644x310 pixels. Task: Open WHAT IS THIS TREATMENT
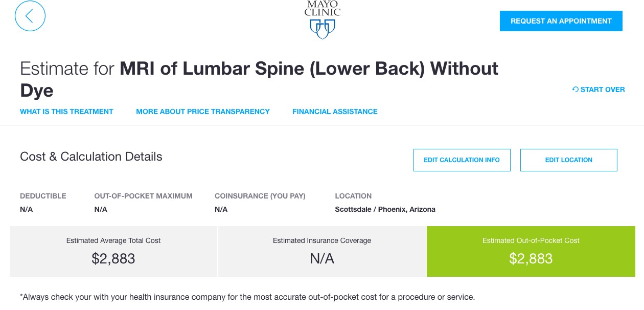tap(66, 112)
